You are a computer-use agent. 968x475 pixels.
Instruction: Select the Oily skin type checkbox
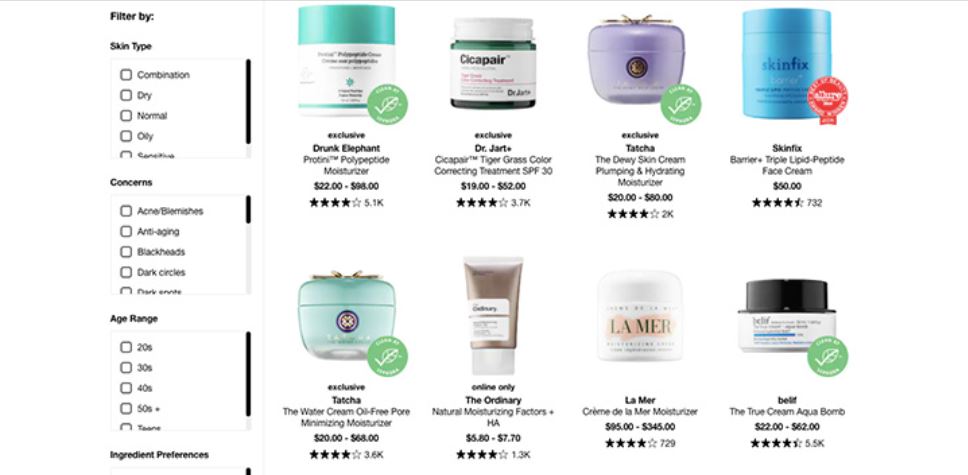(x=126, y=136)
